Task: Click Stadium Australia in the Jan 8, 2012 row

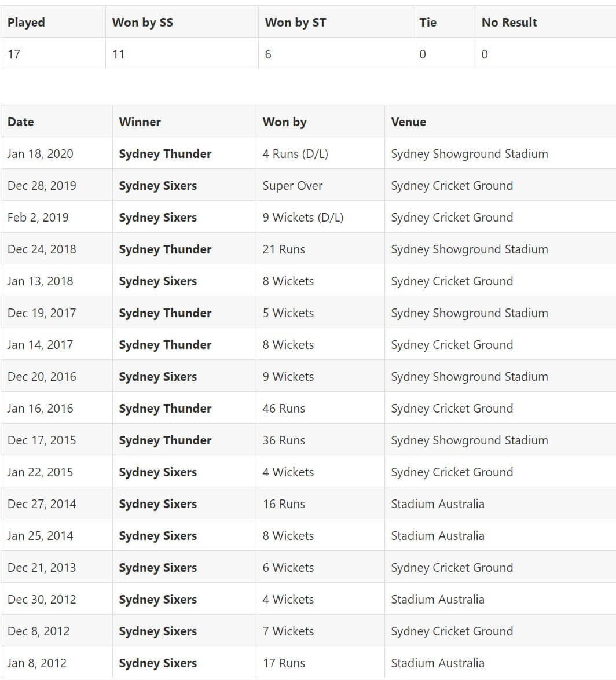Action: [438, 663]
